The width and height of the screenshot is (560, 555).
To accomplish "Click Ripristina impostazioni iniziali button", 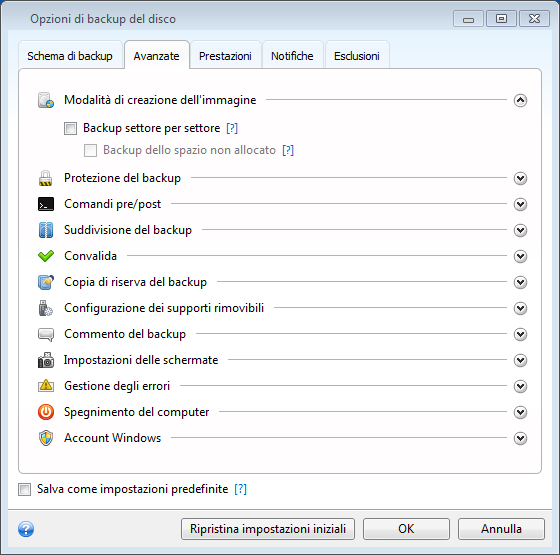I will pyautogui.click(x=268, y=529).
